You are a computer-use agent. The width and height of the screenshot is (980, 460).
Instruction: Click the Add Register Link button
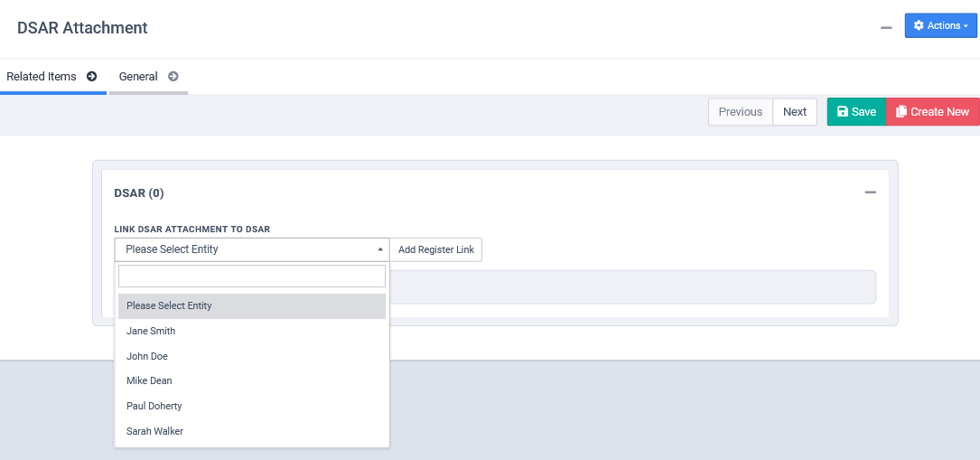(x=436, y=249)
